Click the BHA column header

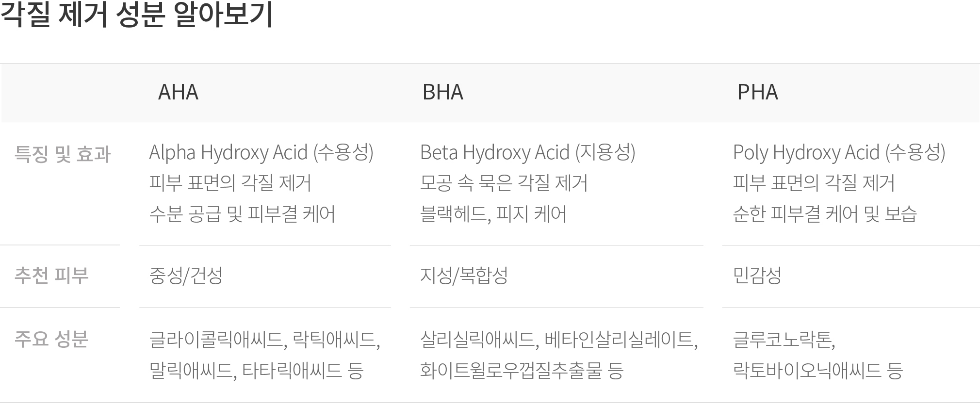point(442,92)
